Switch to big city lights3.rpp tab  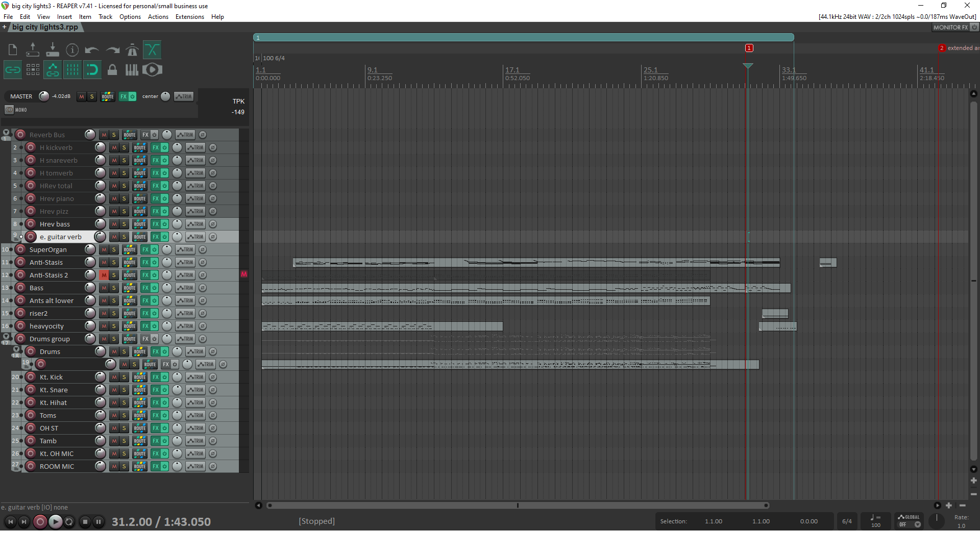coord(45,27)
